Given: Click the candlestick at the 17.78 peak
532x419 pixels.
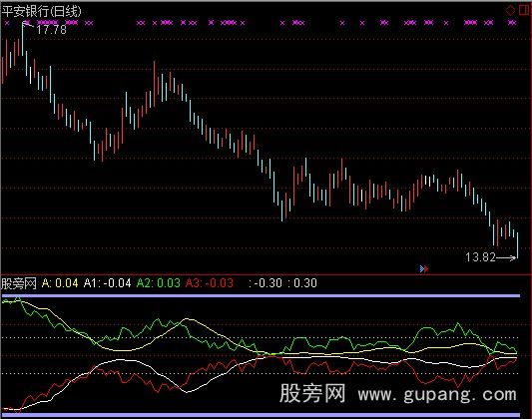Looking at the screenshot, I should point(23,38).
